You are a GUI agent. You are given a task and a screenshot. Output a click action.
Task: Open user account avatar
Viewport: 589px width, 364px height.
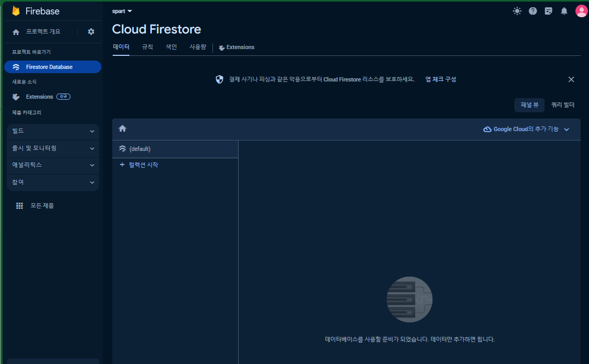point(581,11)
